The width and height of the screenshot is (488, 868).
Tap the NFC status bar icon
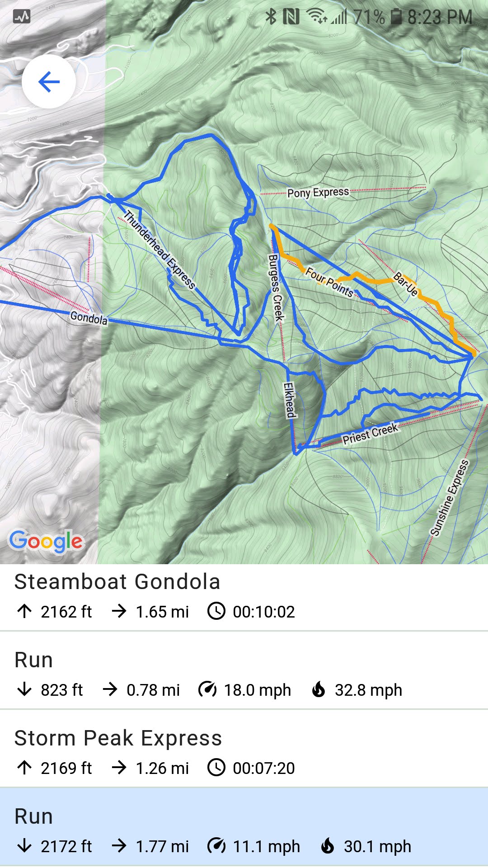(x=291, y=17)
